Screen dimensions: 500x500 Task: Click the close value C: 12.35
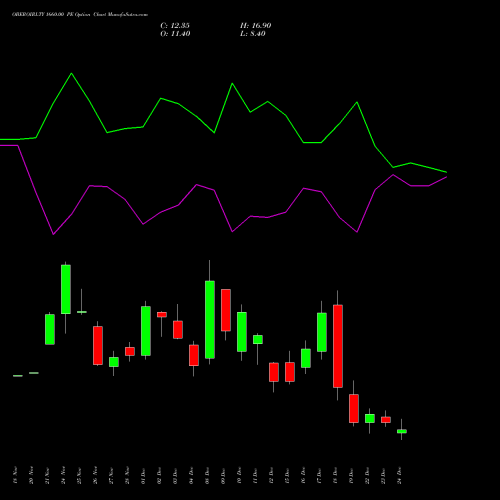(175, 26)
